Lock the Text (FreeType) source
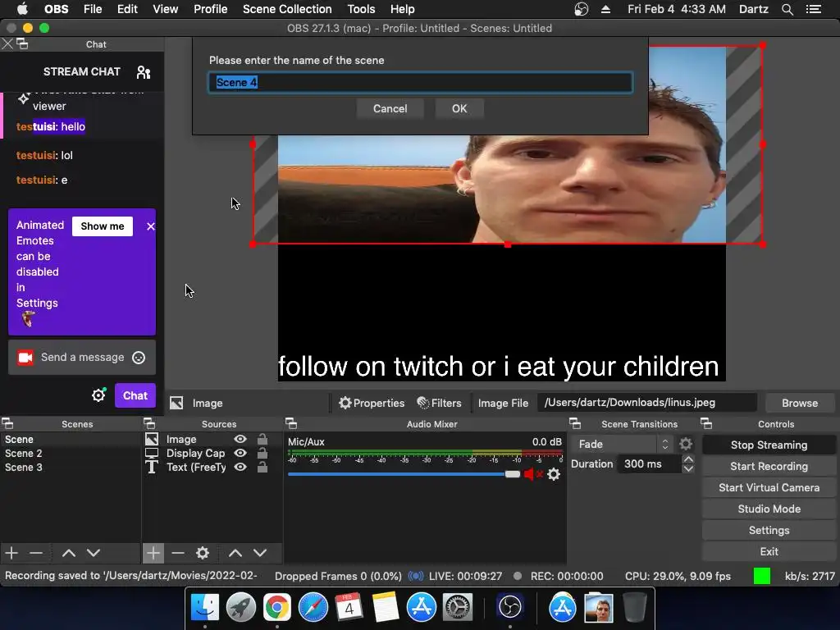Viewport: 840px width, 630px height. (262, 467)
